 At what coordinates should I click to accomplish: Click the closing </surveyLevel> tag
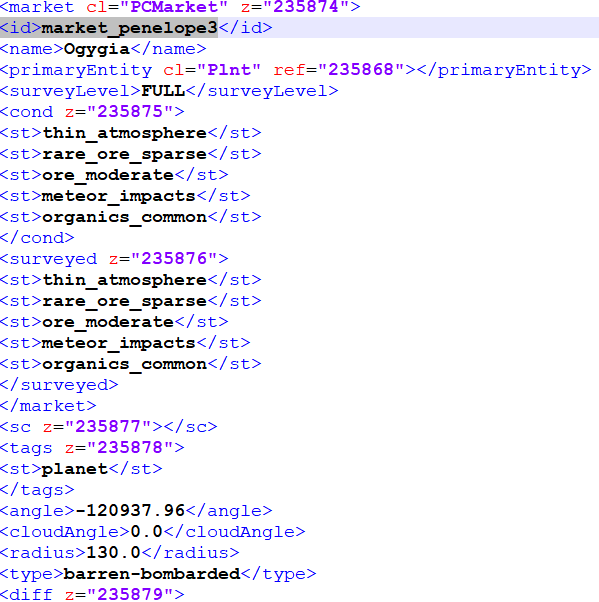coord(262,91)
